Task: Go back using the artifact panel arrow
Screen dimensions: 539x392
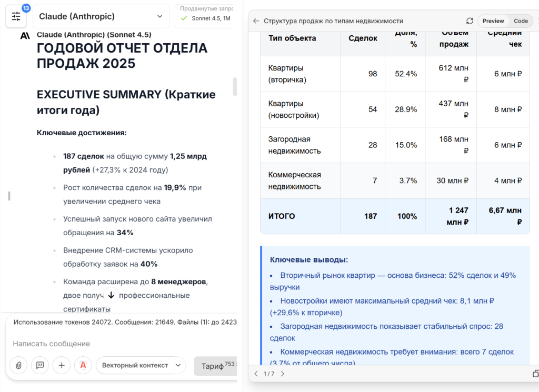Action: pos(256,21)
